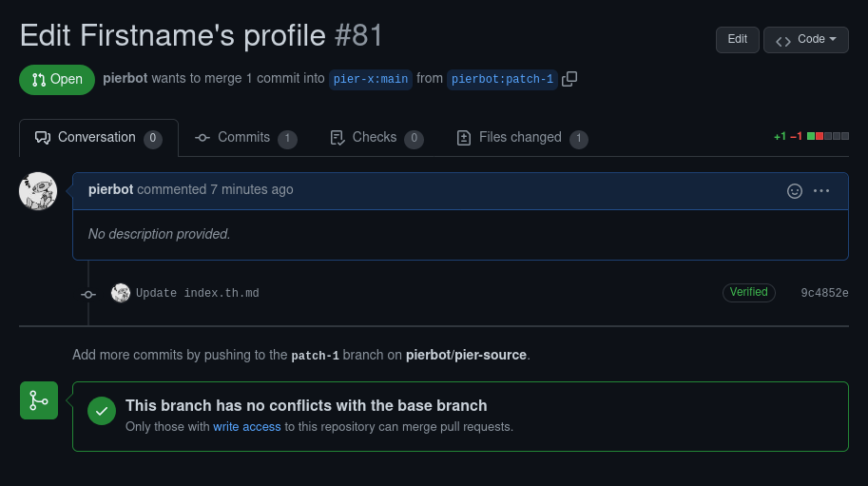Open the comment's three-dot options menu

click(821, 191)
